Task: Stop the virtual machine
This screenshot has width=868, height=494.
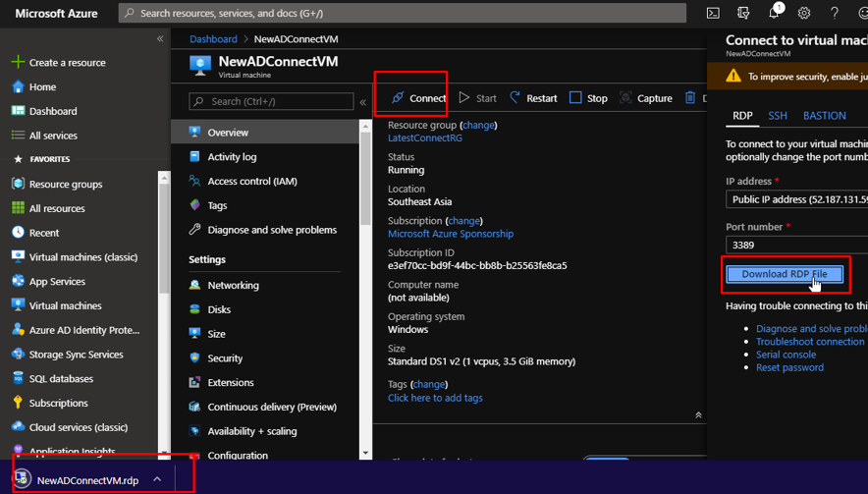Action: [588, 98]
